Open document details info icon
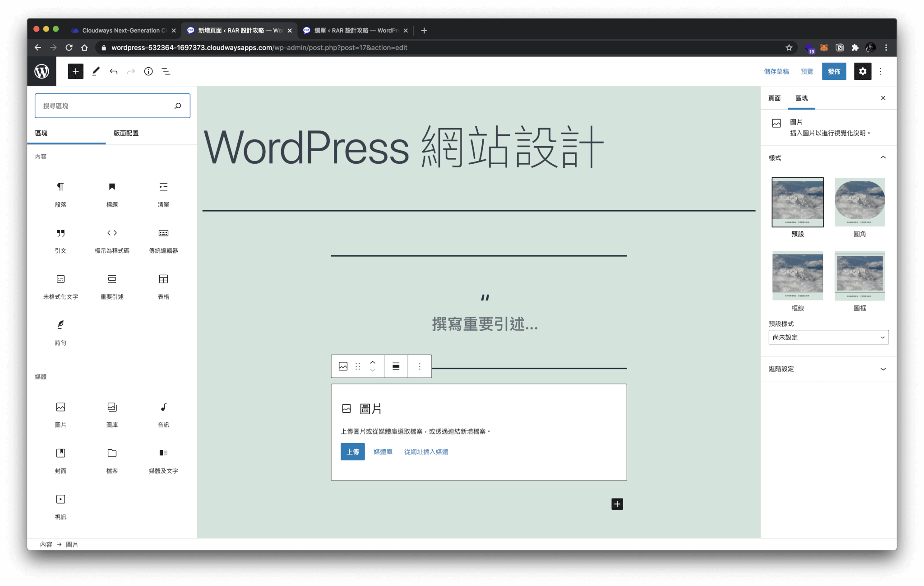Viewport: 924px width, 586px height. pyautogui.click(x=148, y=71)
